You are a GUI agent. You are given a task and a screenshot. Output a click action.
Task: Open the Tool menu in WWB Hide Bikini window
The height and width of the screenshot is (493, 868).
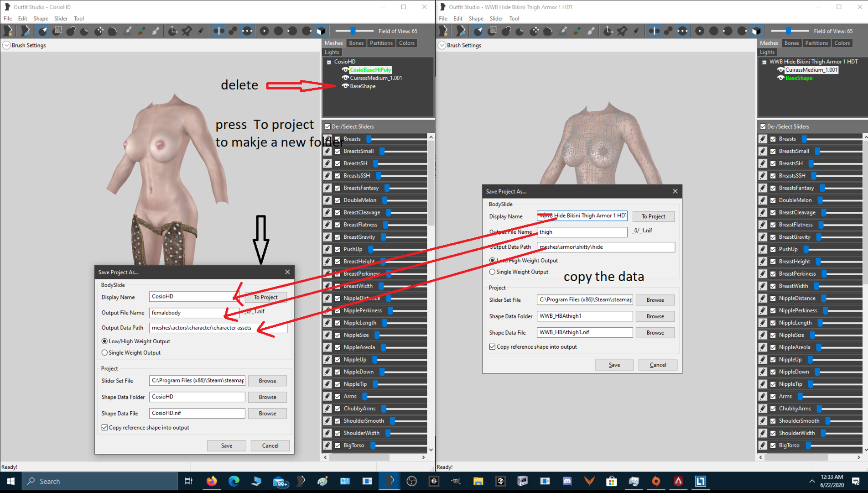click(514, 19)
